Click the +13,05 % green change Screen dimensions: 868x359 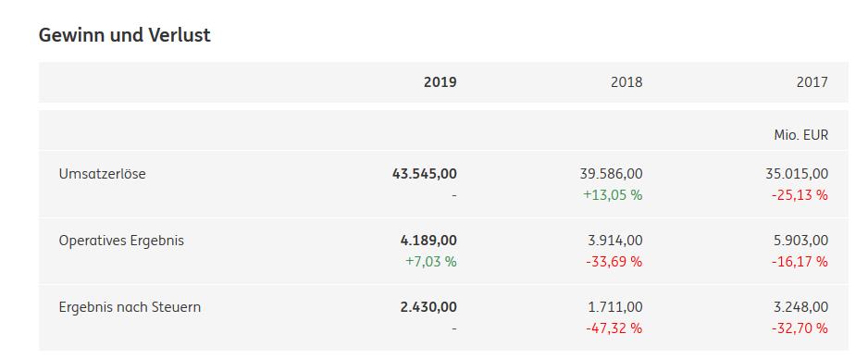click(613, 195)
